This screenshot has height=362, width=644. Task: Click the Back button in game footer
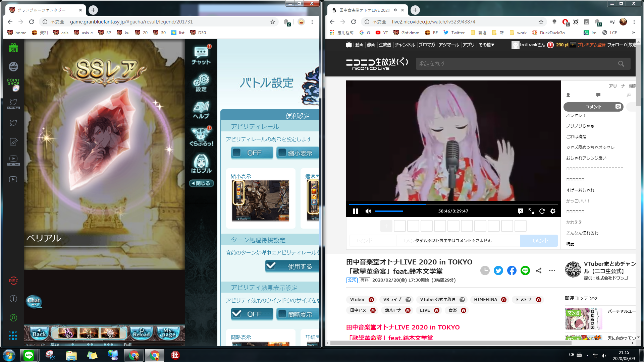point(39,333)
